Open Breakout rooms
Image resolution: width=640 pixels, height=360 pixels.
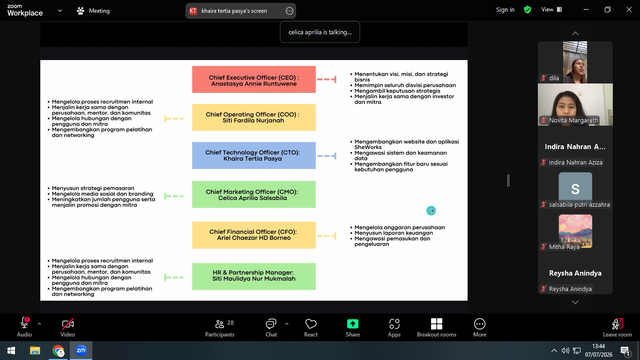pos(436,327)
